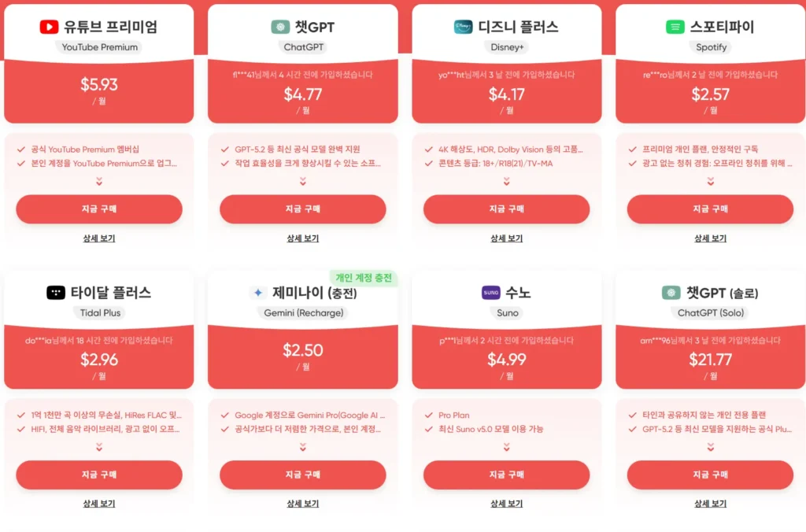Viewport: 806px width, 532px height.
Task: Expand the chevron under Spotify features
Action: (x=710, y=179)
